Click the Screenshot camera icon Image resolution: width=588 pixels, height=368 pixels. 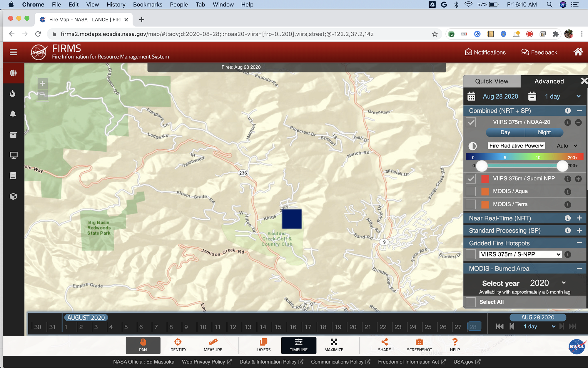pyautogui.click(x=419, y=342)
